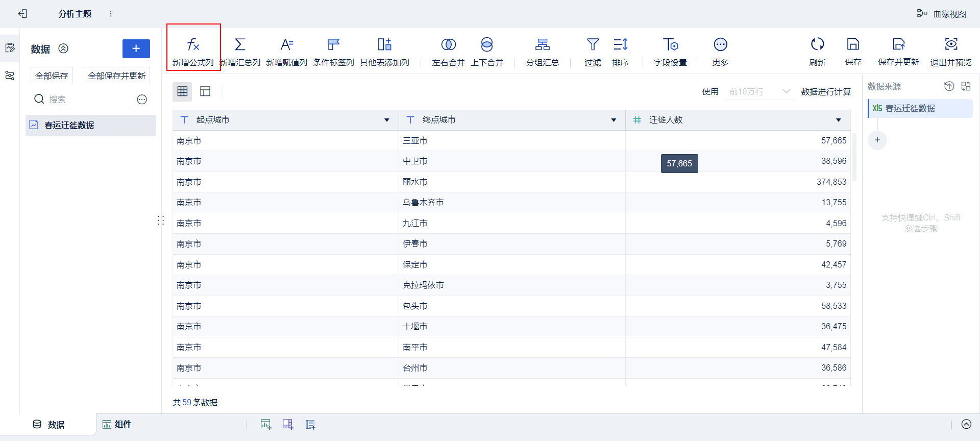Click 全部保存 button

[52, 76]
